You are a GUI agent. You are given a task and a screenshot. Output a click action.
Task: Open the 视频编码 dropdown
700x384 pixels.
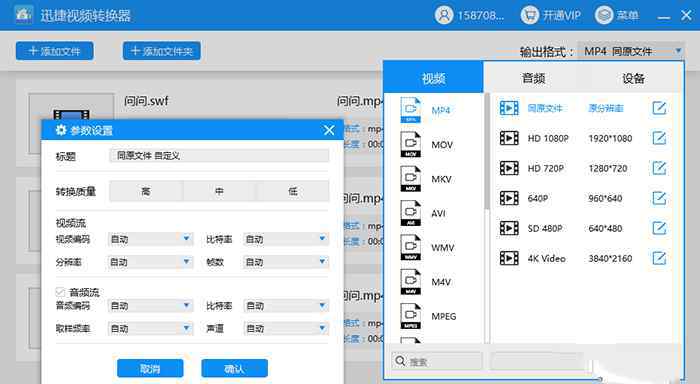point(150,239)
